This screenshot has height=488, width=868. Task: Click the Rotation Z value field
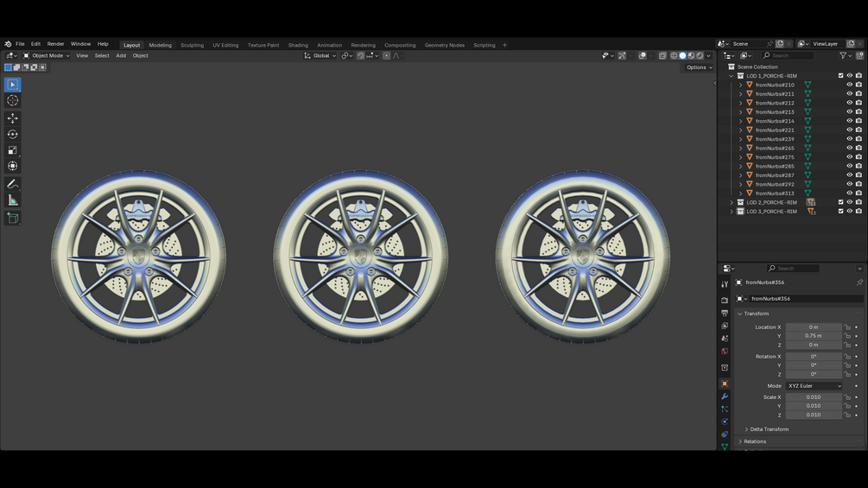pos(814,375)
